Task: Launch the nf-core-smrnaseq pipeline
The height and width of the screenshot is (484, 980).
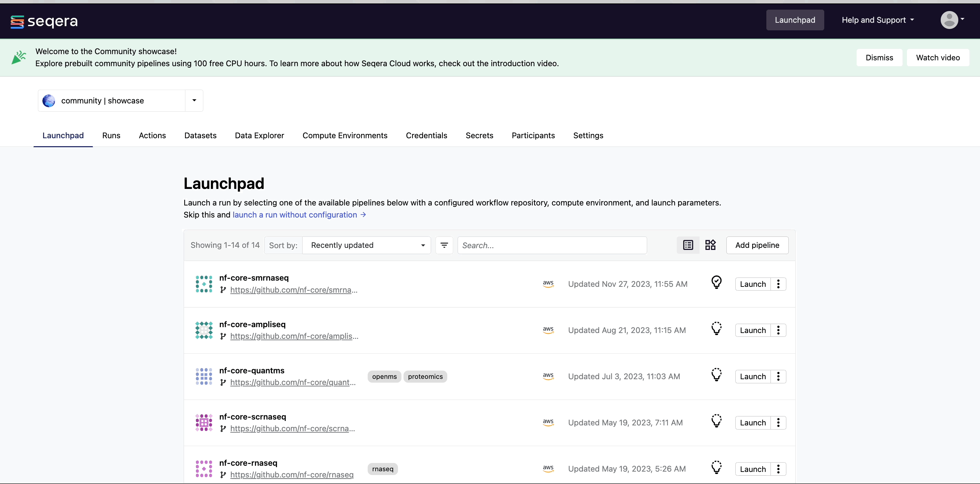Action: tap(753, 284)
